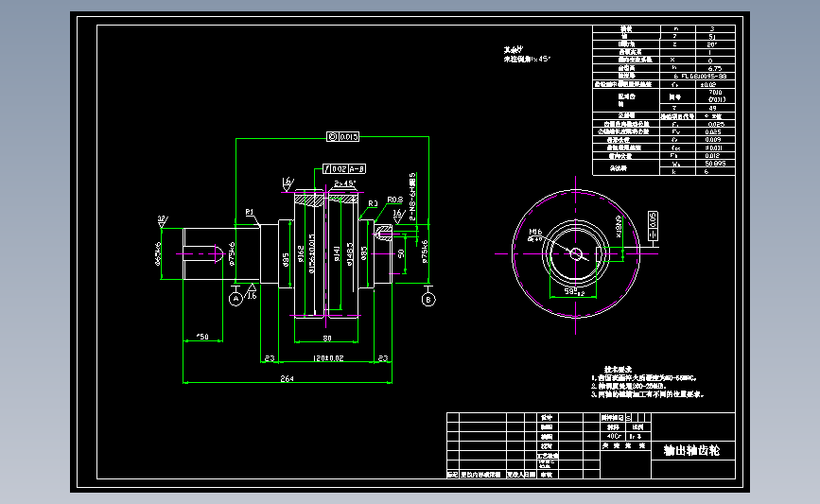Click the M16 thread callout in the end view
Image resolution: width=820 pixels, height=504 pixels.
click(535, 232)
